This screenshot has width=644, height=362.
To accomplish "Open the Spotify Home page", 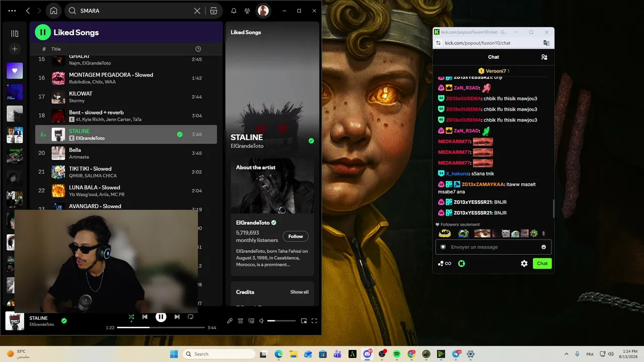I will coord(53,11).
